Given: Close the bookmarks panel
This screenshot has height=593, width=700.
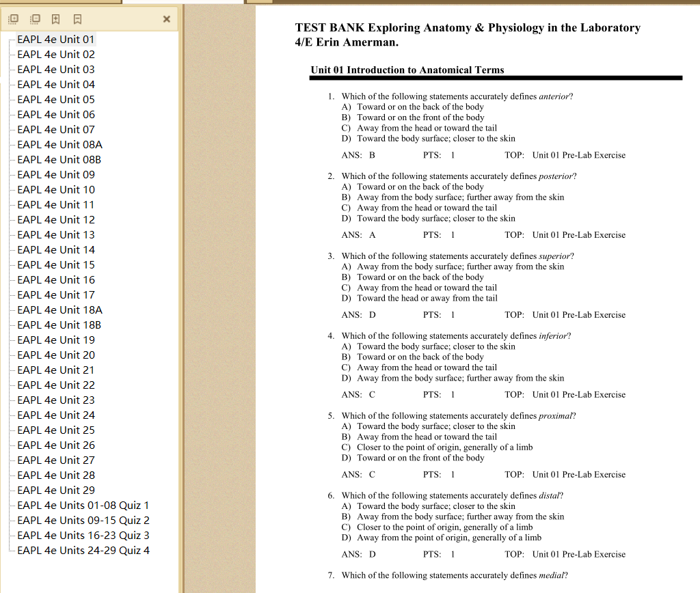Looking at the screenshot, I should [167, 18].
